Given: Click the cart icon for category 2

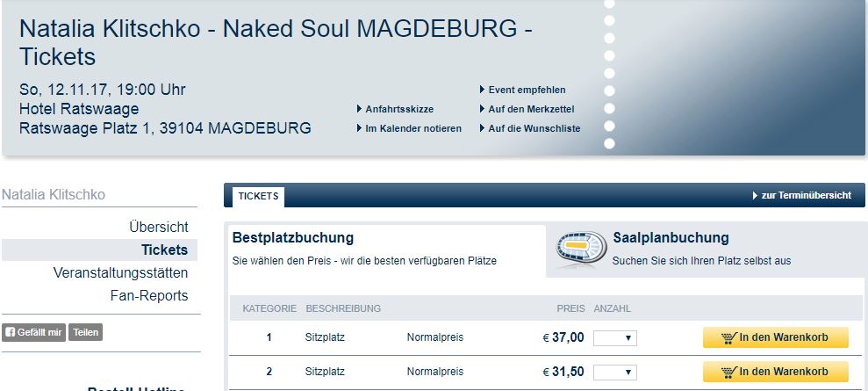Looking at the screenshot, I should click(728, 373).
